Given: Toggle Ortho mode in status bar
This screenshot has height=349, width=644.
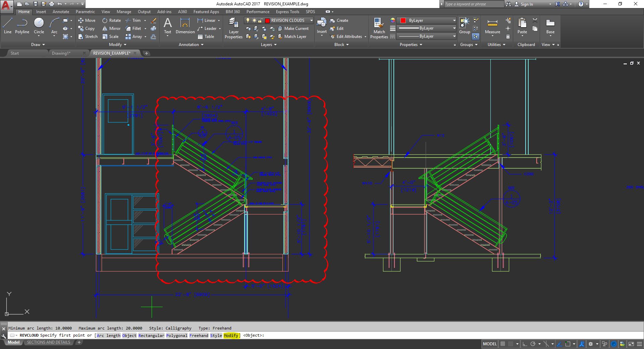Looking at the screenshot, I should pyautogui.click(x=525, y=344).
